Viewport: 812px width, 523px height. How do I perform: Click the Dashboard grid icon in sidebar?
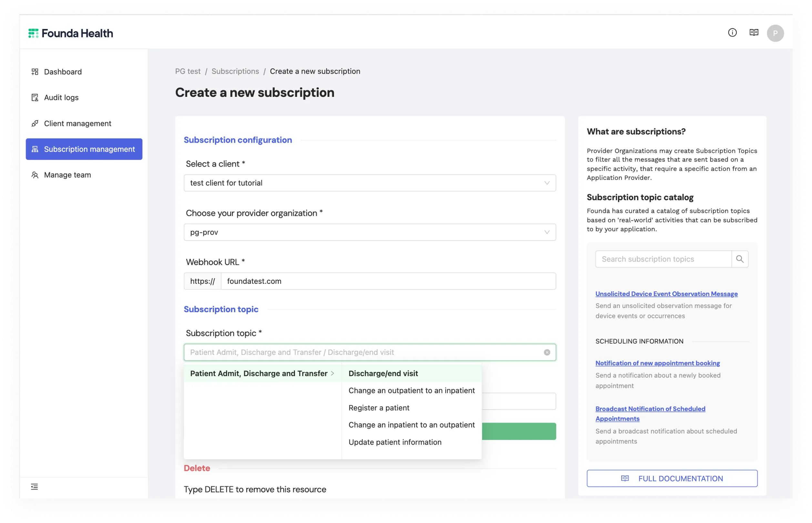click(x=35, y=72)
